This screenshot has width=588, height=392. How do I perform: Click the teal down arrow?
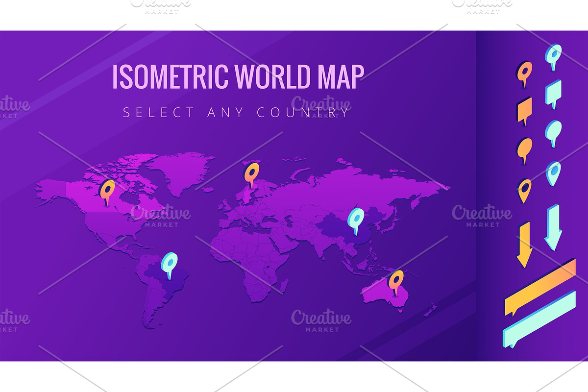pyautogui.click(x=553, y=227)
